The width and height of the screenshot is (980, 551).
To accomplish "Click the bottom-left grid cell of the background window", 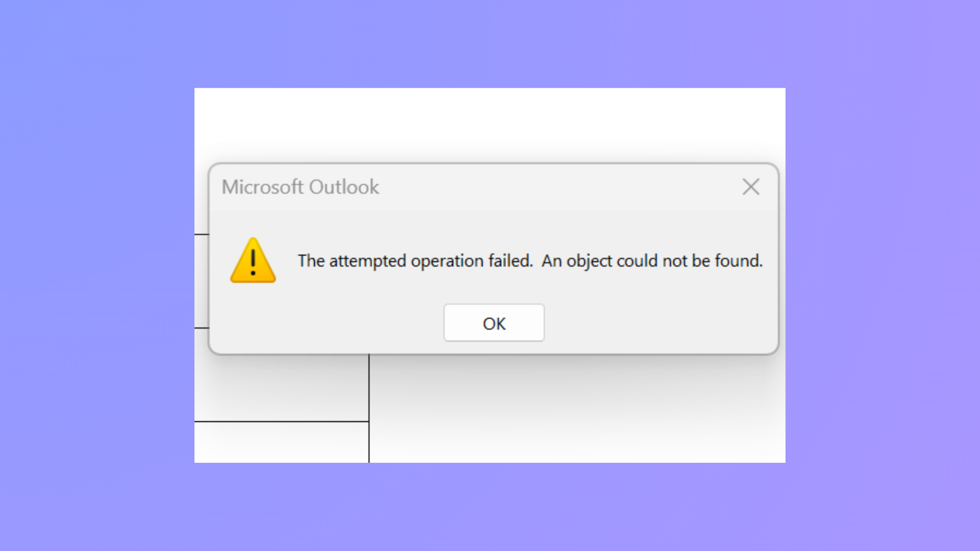I will (281, 441).
